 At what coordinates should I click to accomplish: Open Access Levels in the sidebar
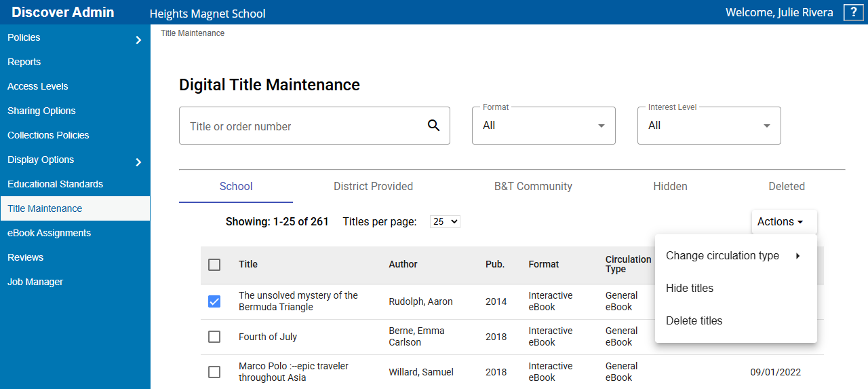pos(75,86)
